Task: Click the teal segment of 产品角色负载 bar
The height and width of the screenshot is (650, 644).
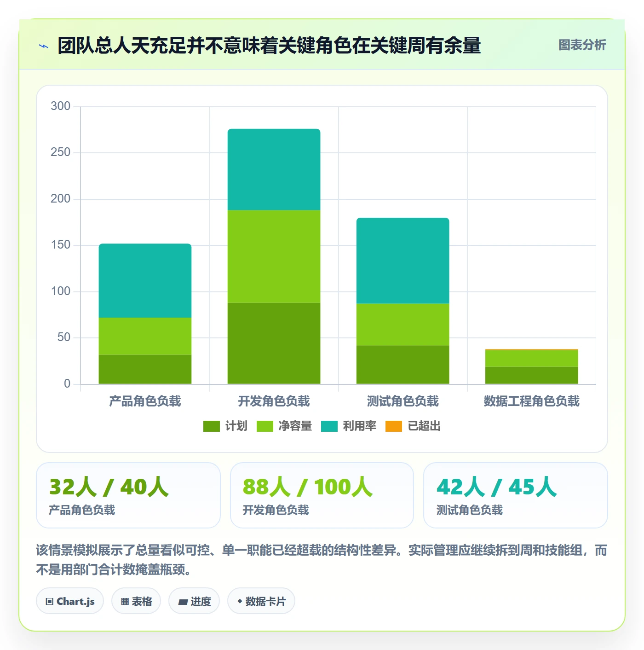Action: pos(145,281)
